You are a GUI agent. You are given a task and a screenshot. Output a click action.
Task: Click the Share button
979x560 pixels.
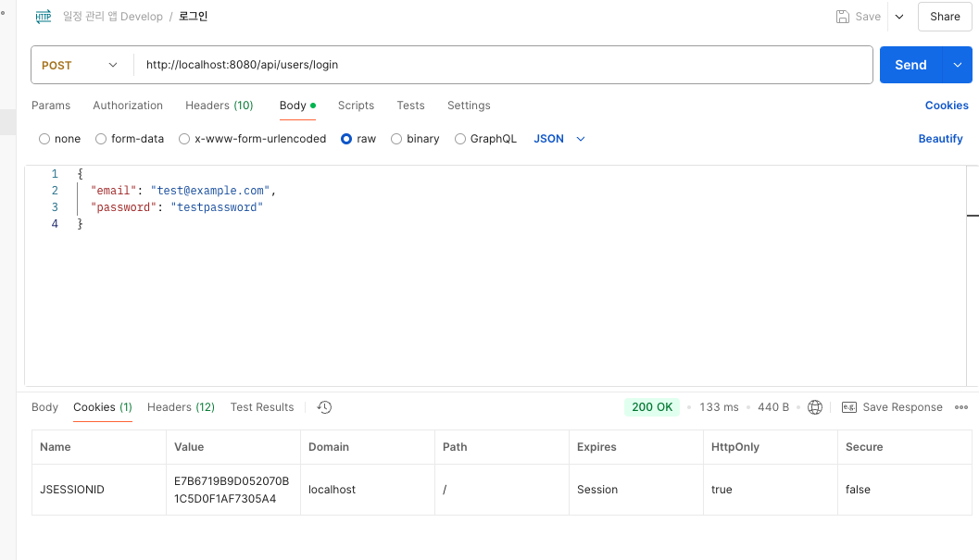tap(945, 17)
